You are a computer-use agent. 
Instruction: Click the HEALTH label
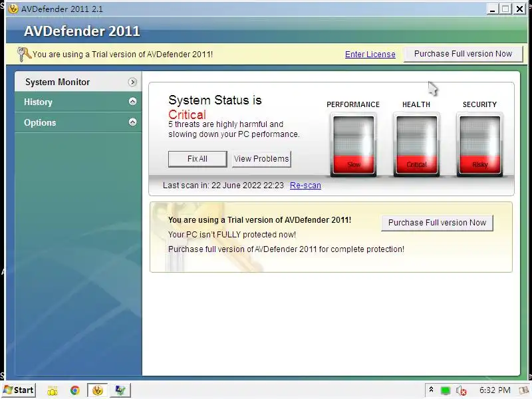(x=416, y=104)
